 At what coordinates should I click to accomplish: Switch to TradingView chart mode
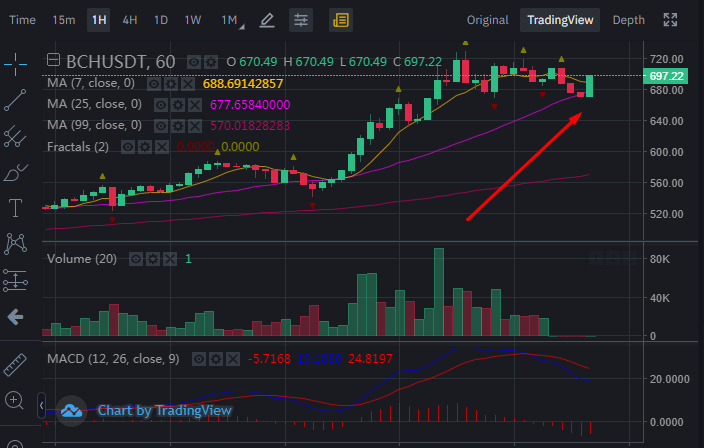(560, 20)
